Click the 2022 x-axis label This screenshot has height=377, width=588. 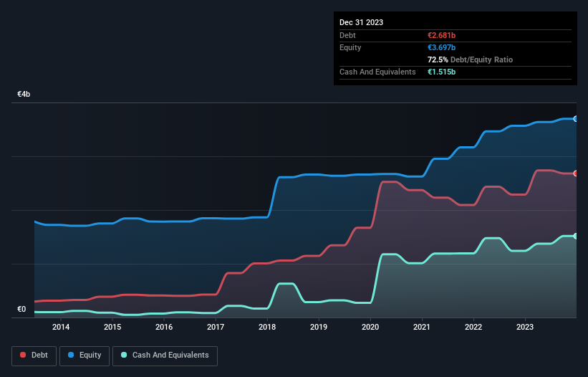473,327
